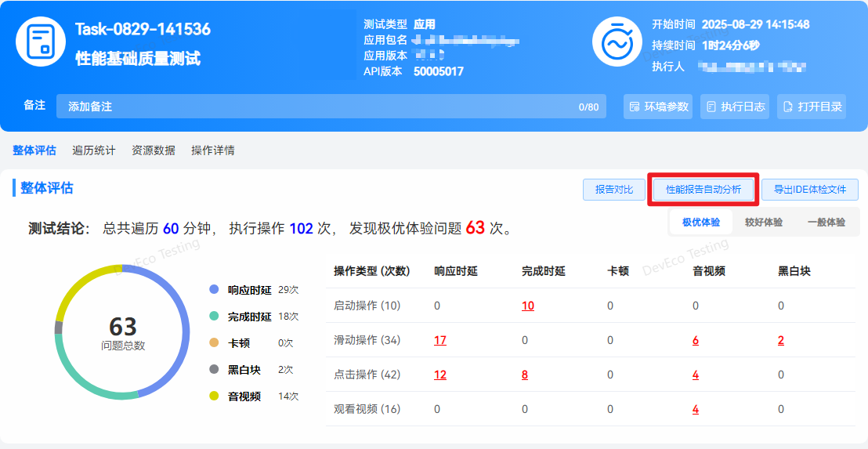The image size is (868, 449).
Task: Click 性能报告自动分析 button
Action: [x=703, y=190]
